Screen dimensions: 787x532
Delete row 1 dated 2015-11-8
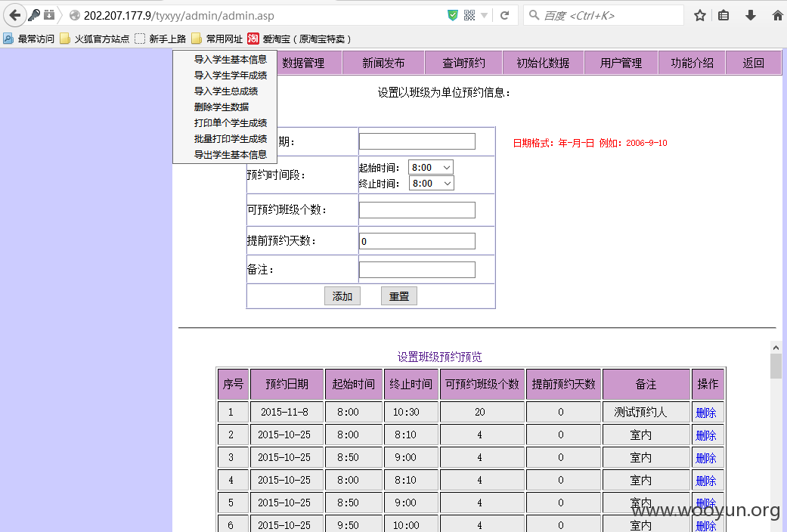click(x=705, y=413)
